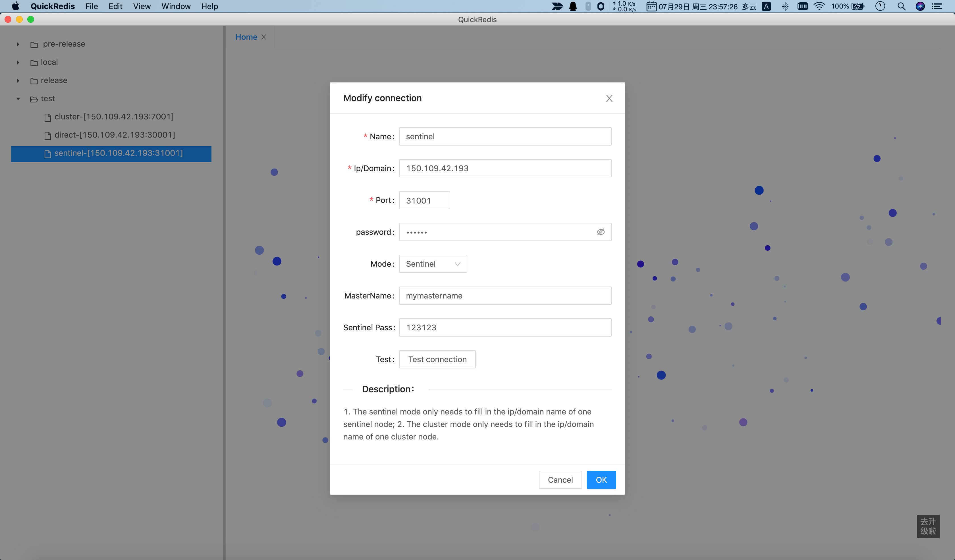
Task: Open the File menu
Action: coord(91,7)
